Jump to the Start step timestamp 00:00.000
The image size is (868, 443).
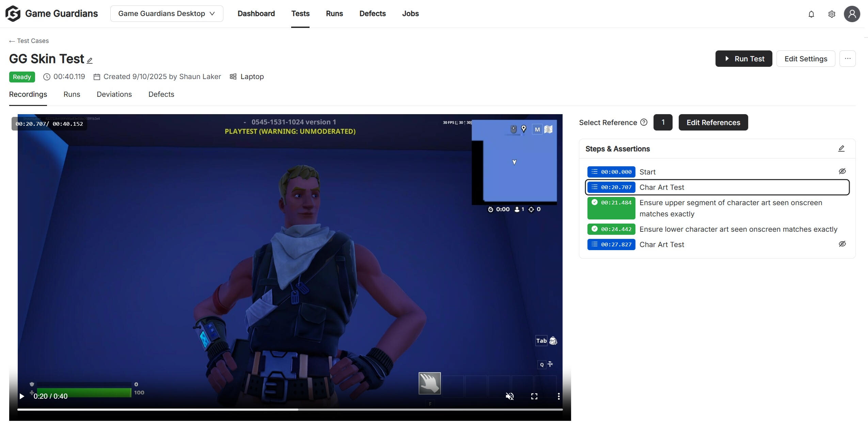(611, 172)
